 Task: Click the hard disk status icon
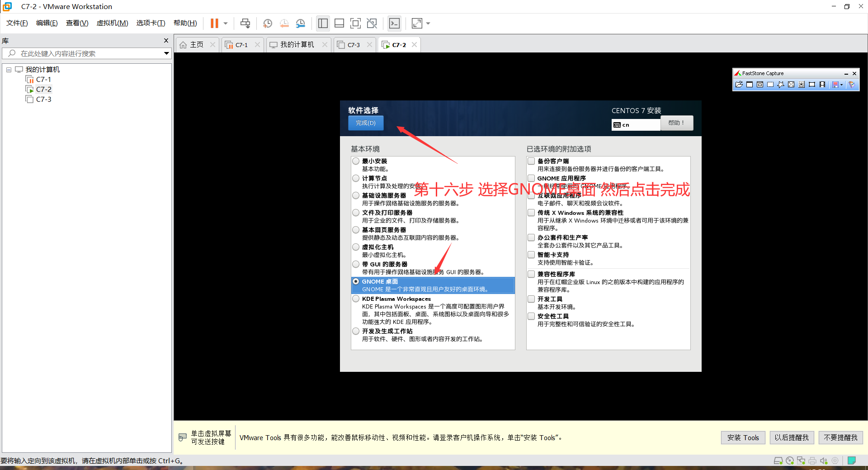pyautogui.click(x=778, y=461)
